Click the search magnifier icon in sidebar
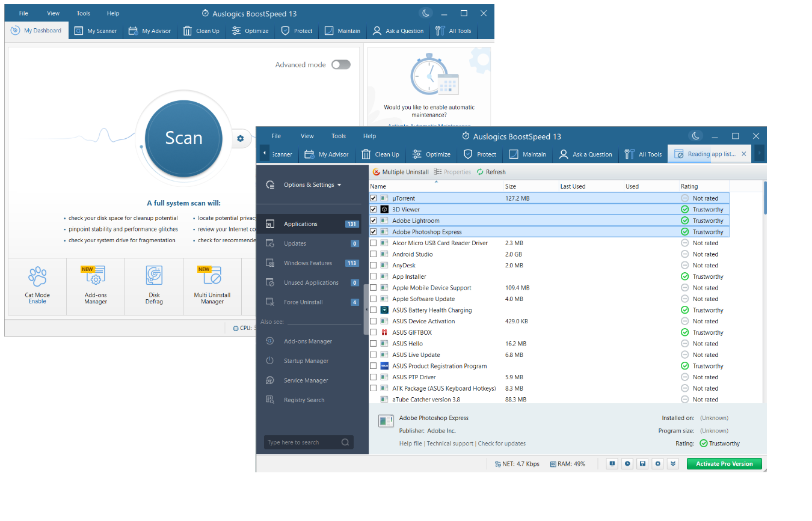Viewport: 812px width, 521px height. [345, 442]
